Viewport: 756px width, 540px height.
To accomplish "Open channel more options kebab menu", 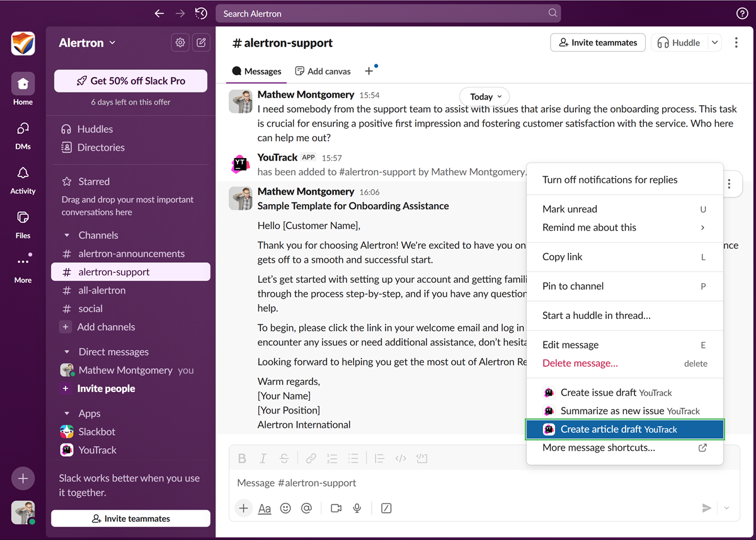I will pos(736,42).
